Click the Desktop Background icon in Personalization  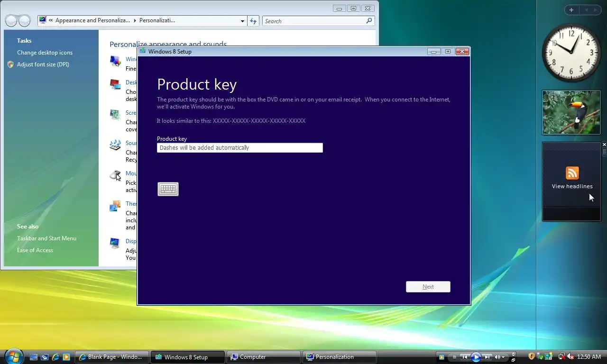115,84
